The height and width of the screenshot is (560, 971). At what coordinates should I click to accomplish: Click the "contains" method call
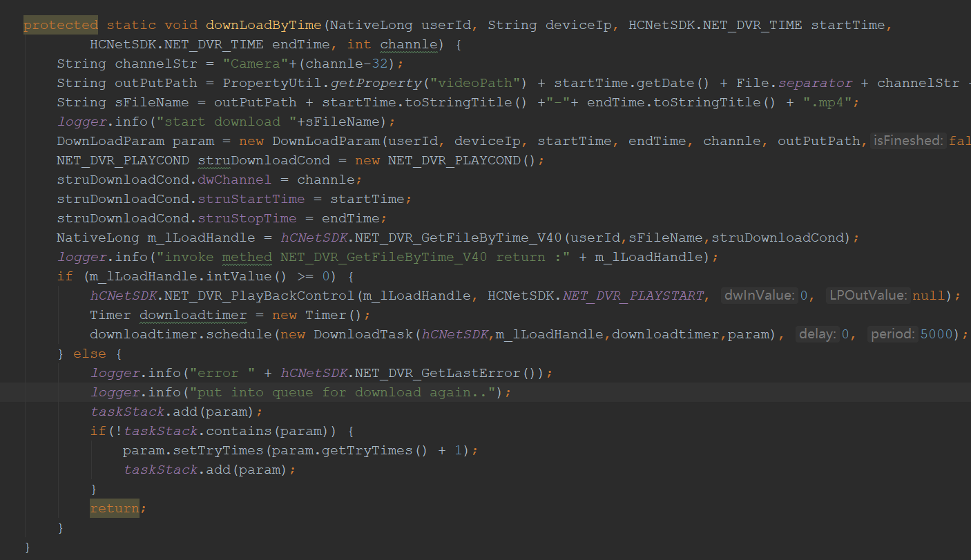(239, 432)
